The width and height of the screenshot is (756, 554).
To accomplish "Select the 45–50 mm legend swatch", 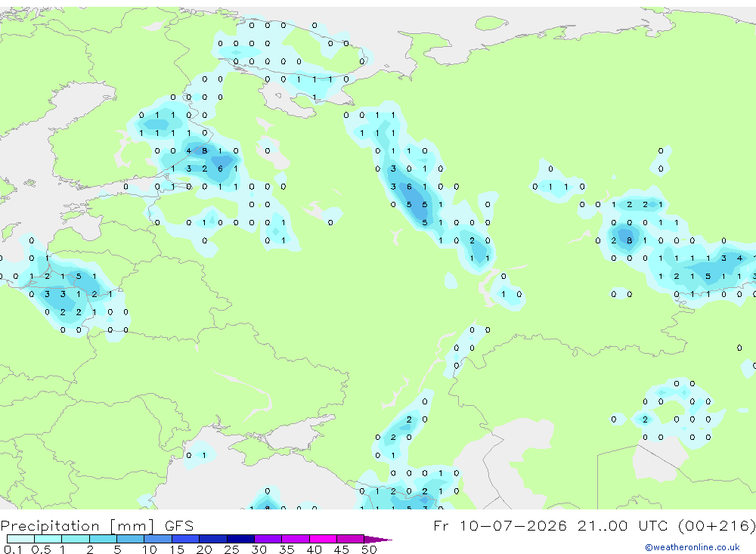I will pyautogui.click(x=351, y=539).
